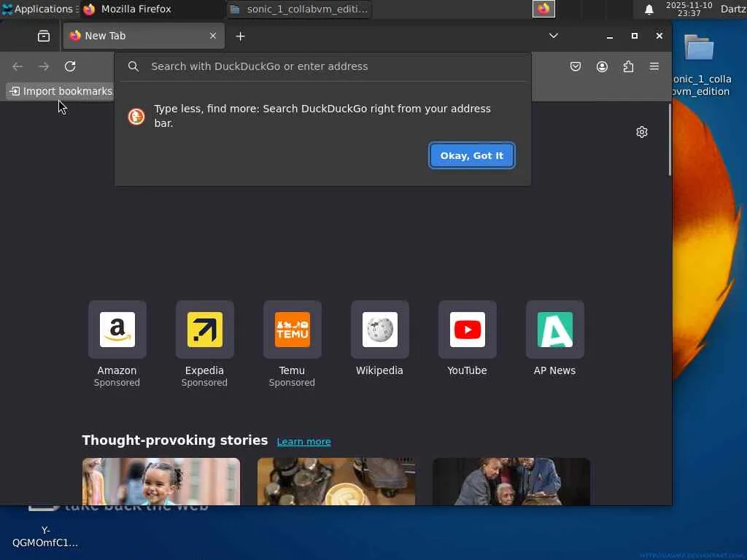Click the back navigation arrow
This screenshot has width=747, height=560.
pyautogui.click(x=18, y=66)
